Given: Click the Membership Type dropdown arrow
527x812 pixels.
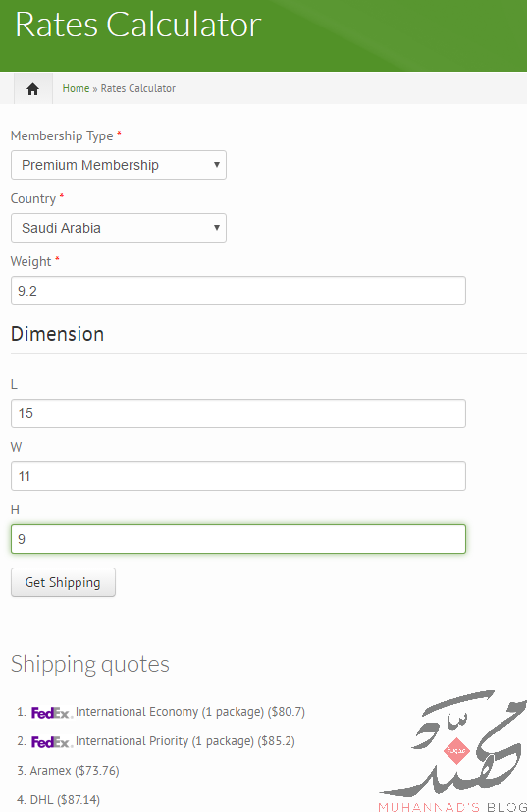Looking at the screenshot, I should click(x=217, y=165).
